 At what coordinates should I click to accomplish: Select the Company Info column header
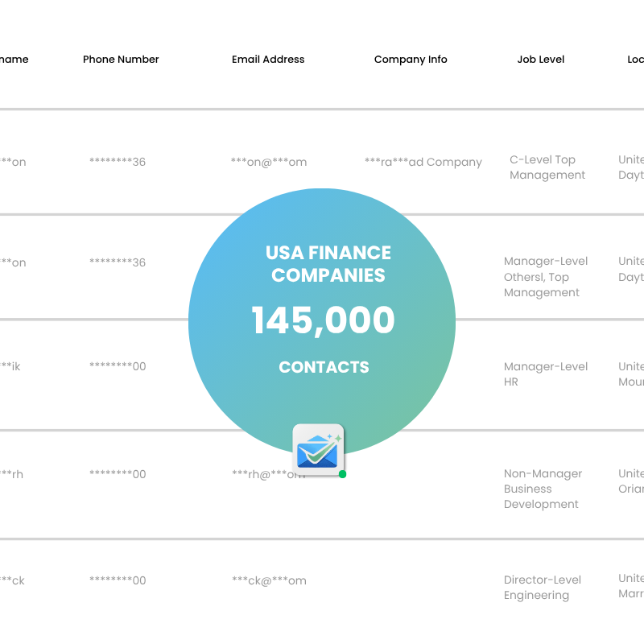[411, 60]
